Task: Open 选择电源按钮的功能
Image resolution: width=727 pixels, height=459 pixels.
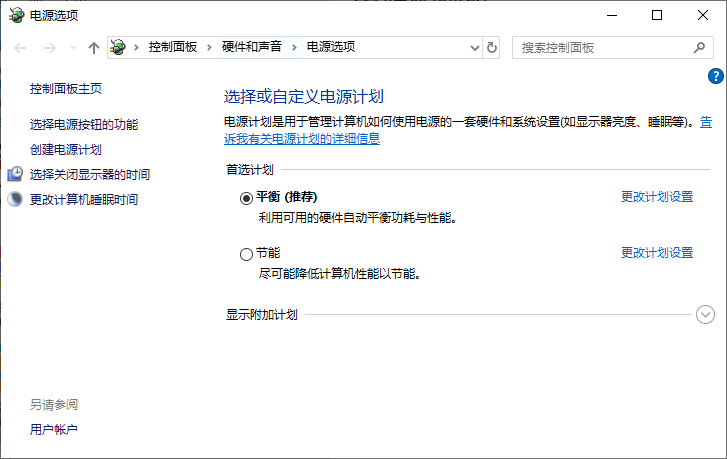Action: click(84, 125)
